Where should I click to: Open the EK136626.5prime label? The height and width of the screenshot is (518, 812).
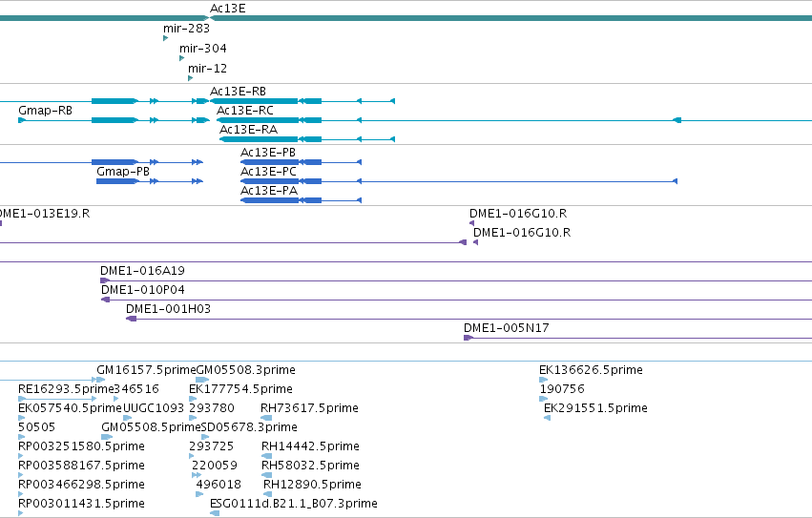591,370
